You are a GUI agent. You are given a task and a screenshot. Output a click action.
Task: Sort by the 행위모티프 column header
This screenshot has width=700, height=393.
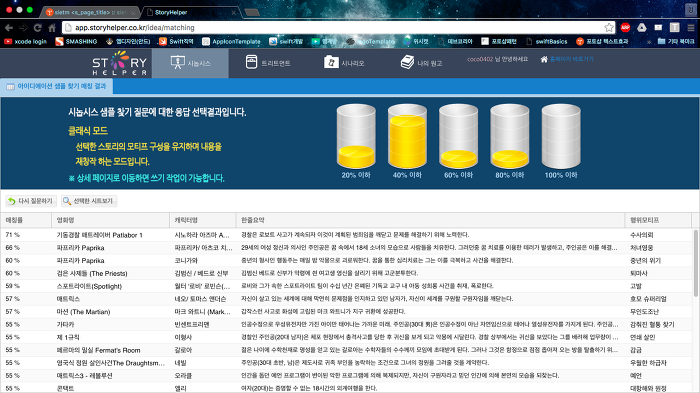658,220
